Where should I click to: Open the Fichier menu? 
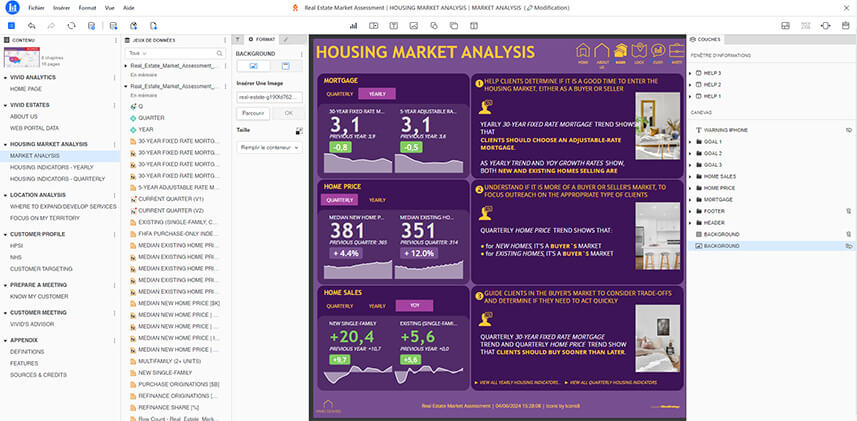[x=36, y=7]
